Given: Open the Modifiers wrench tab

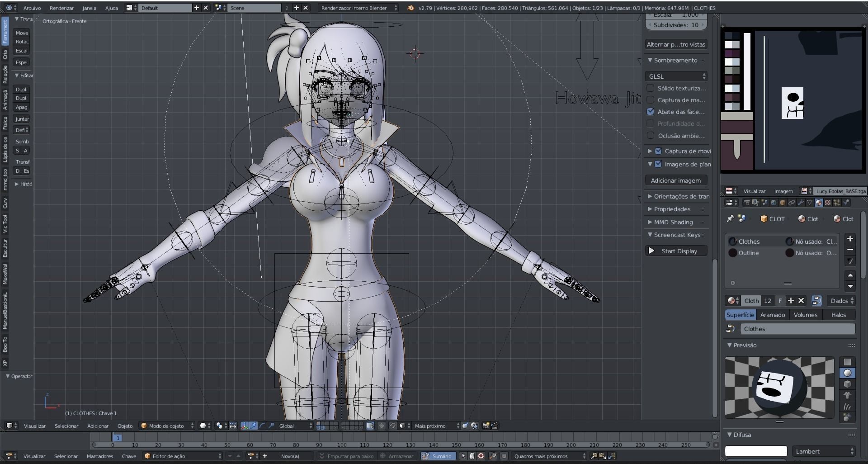Looking at the screenshot, I should click(801, 203).
